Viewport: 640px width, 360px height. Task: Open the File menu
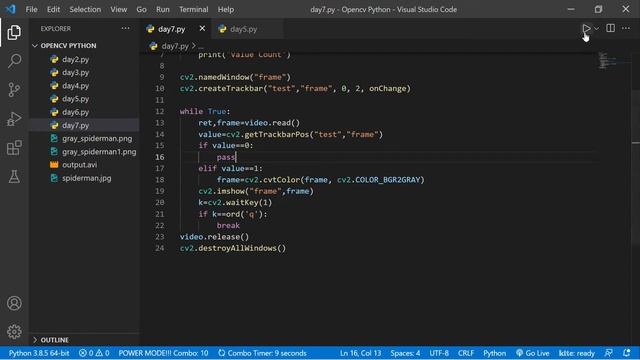[x=31, y=9]
